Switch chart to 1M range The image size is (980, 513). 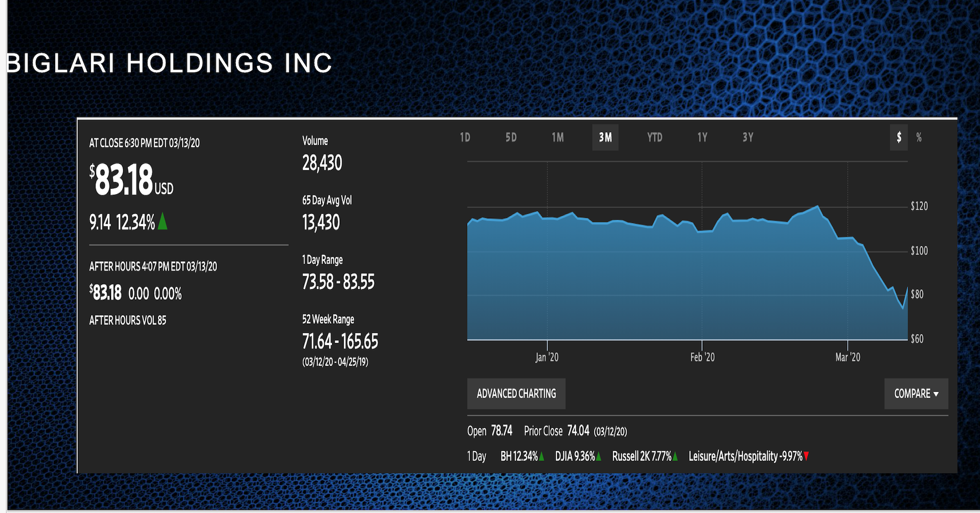pyautogui.click(x=557, y=137)
